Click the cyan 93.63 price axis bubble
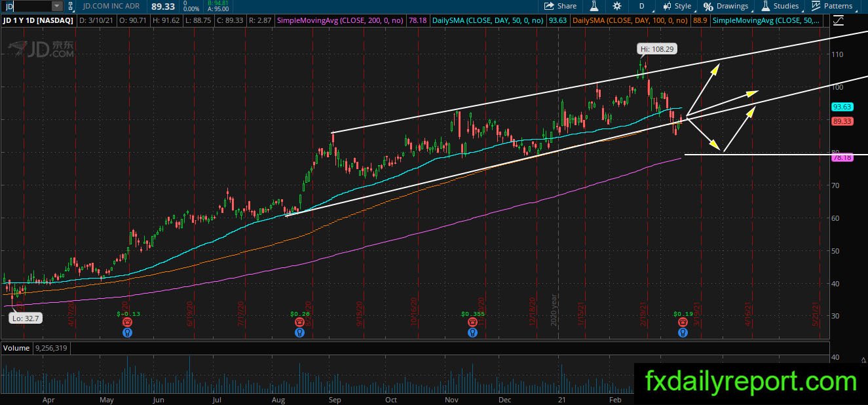The height and width of the screenshot is (405, 868). click(x=842, y=107)
